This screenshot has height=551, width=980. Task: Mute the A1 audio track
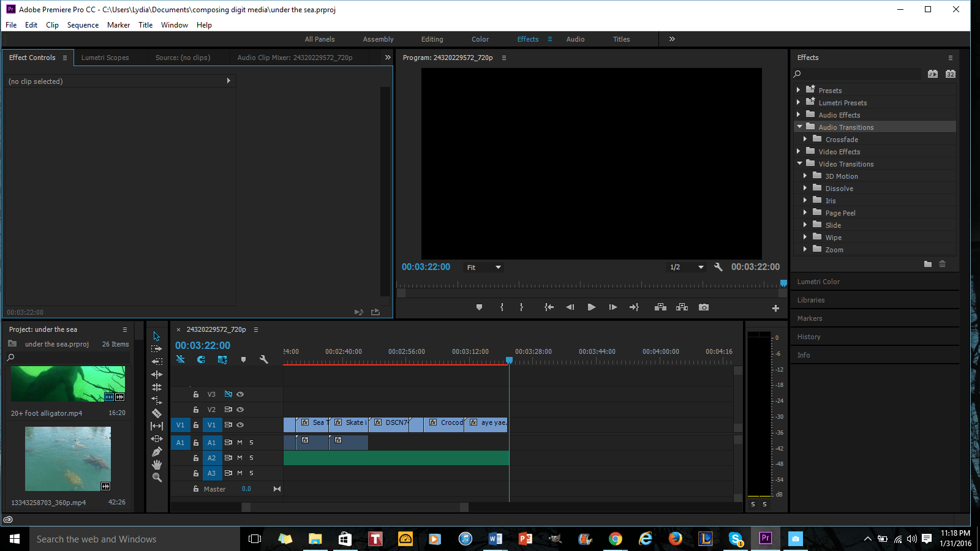[x=240, y=443]
